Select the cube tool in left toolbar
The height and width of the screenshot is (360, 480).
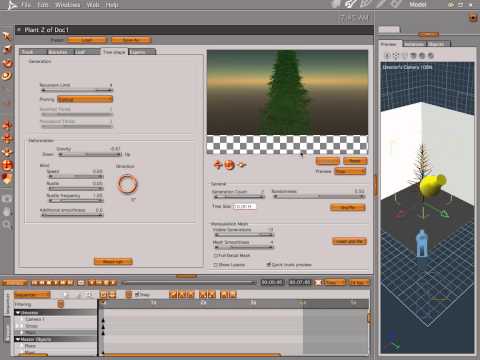click(x=7, y=50)
